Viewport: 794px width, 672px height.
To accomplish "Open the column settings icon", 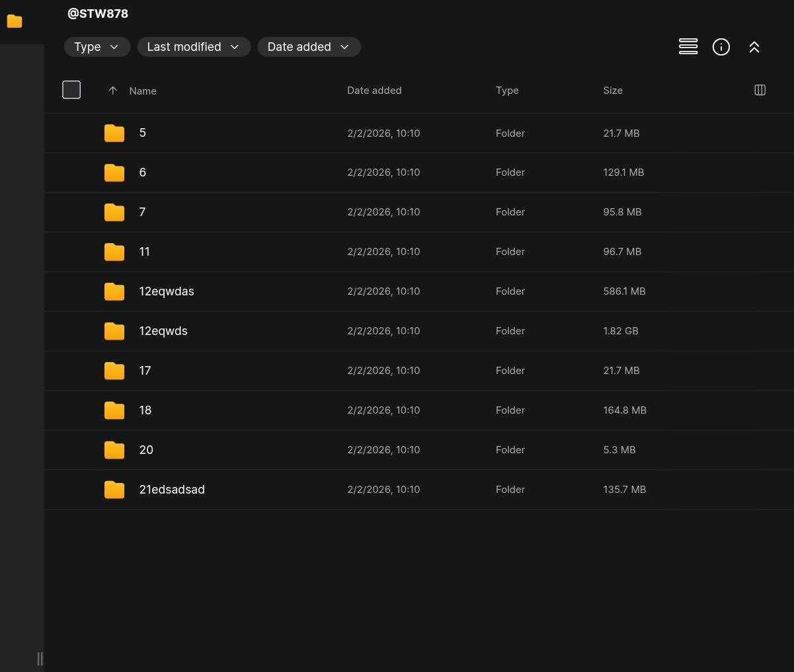I will [760, 90].
